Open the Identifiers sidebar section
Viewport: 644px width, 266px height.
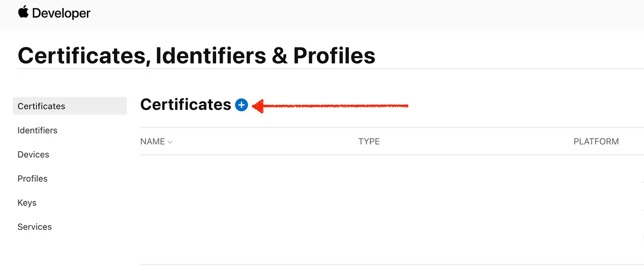coord(37,130)
